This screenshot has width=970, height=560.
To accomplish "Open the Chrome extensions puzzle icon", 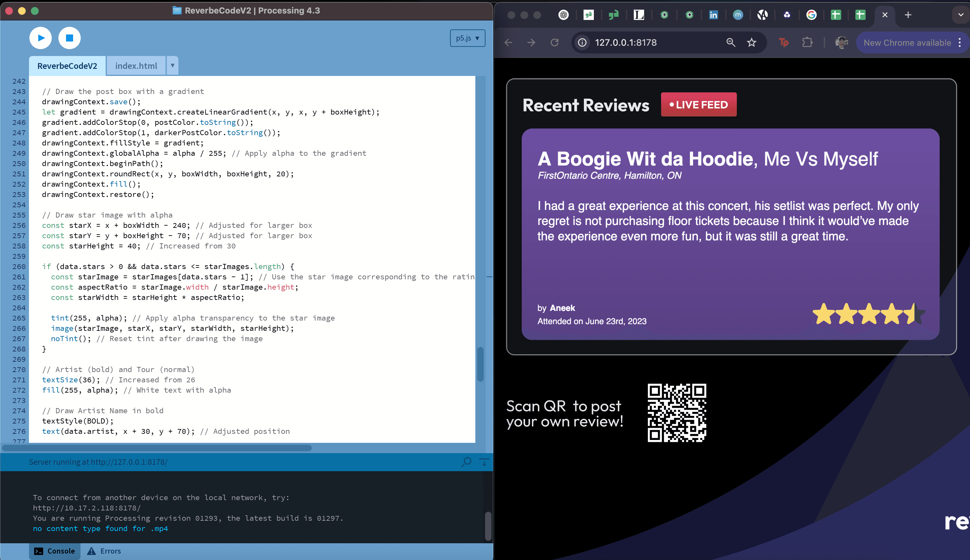I will pos(807,42).
